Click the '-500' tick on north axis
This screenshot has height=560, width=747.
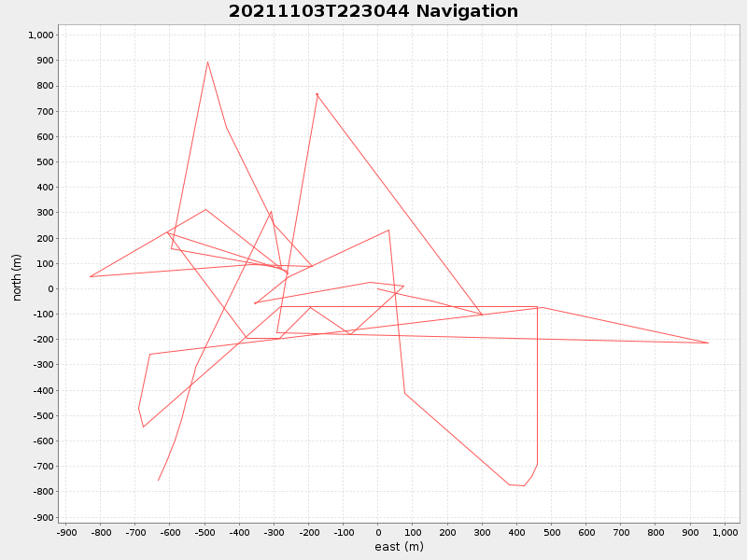(x=43, y=416)
